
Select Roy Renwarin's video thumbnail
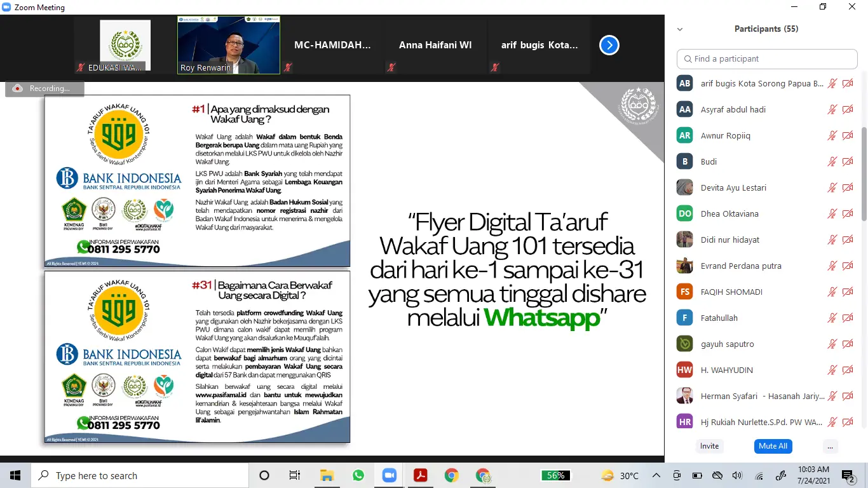tap(229, 45)
